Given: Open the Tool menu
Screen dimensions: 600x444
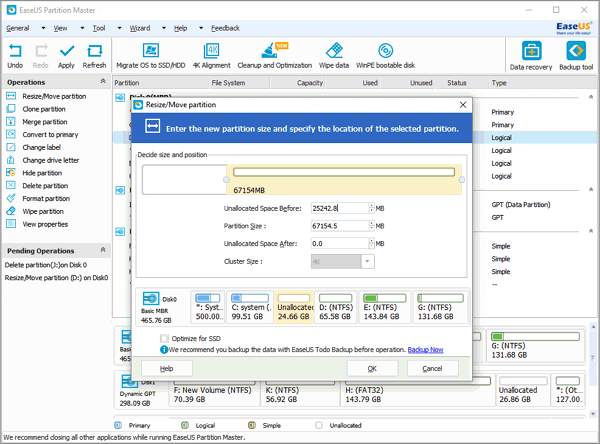Looking at the screenshot, I should (99, 28).
